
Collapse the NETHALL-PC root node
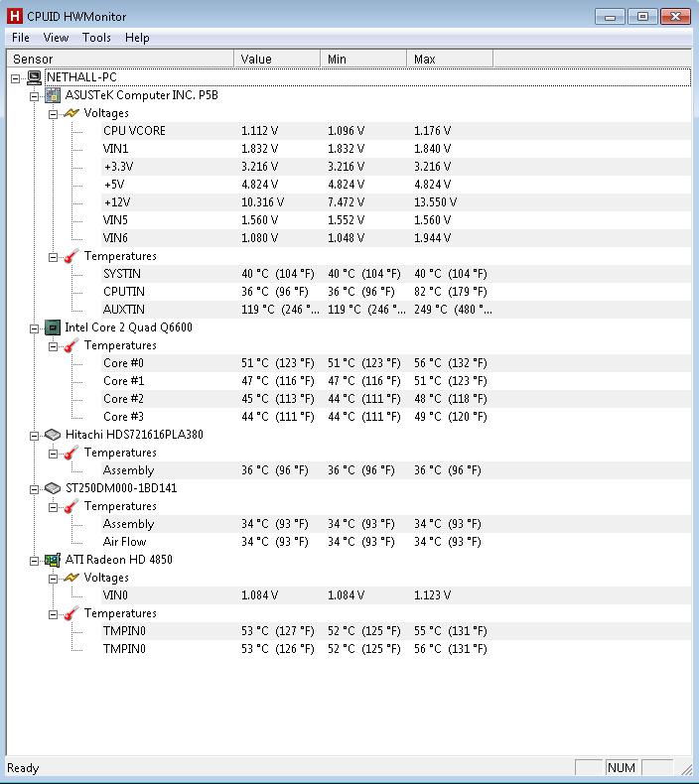pyautogui.click(x=16, y=78)
